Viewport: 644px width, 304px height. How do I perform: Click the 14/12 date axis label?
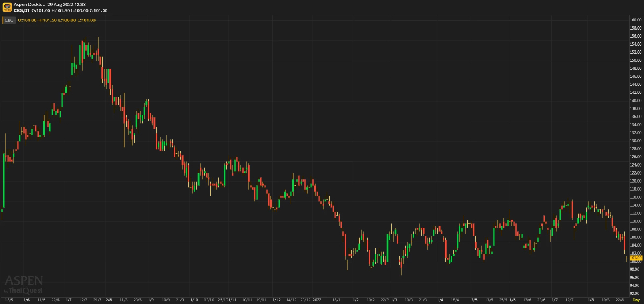tap(291, 300)
